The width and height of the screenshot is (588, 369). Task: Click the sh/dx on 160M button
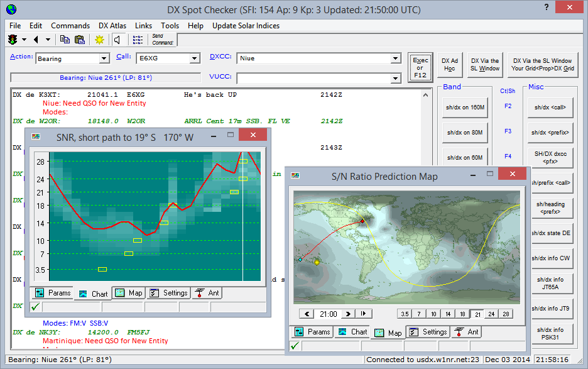click(465, 107)
